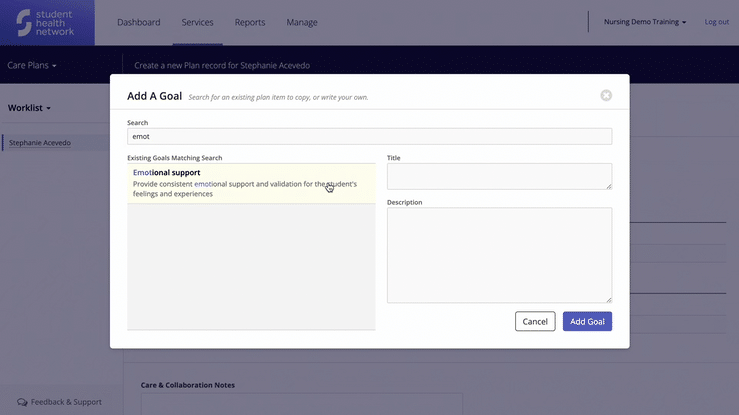Expand the Nursing Demo Training dropdown
The image size is (739, 415).
tap(645, 22)
